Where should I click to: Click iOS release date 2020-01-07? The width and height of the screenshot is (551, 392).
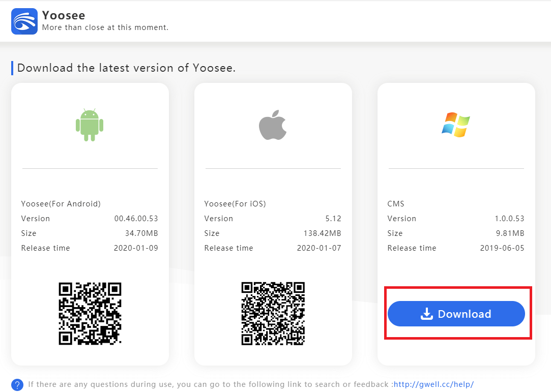(x=319, y=248)
